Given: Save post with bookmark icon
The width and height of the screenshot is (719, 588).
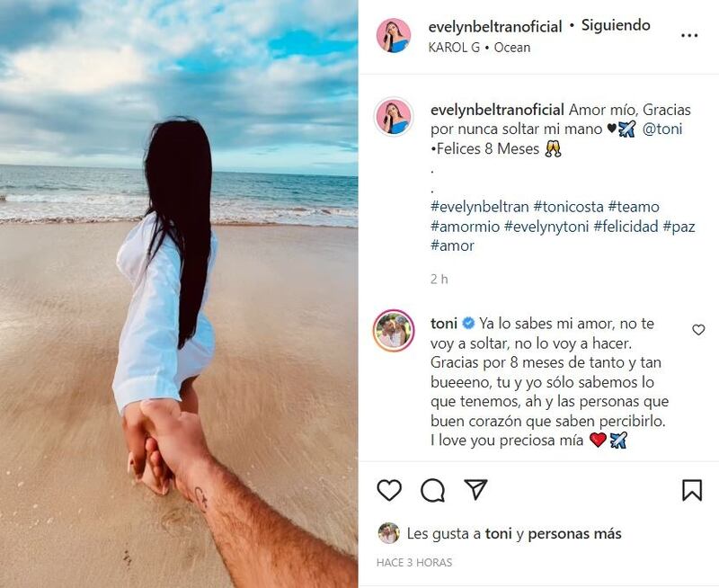Looking at the screenshot, I should (x=692, y=490).
